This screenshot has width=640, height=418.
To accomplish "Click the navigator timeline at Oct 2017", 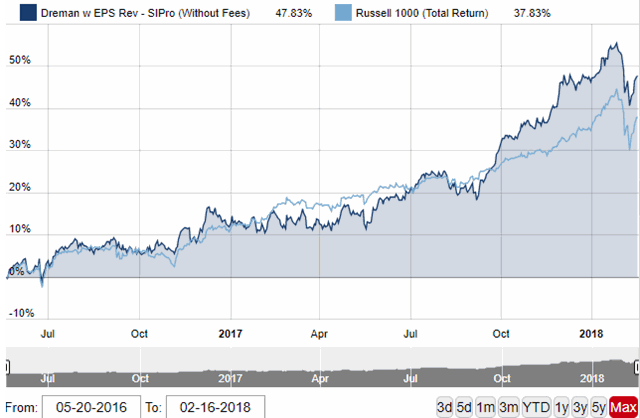I will (x=504, y=379).
